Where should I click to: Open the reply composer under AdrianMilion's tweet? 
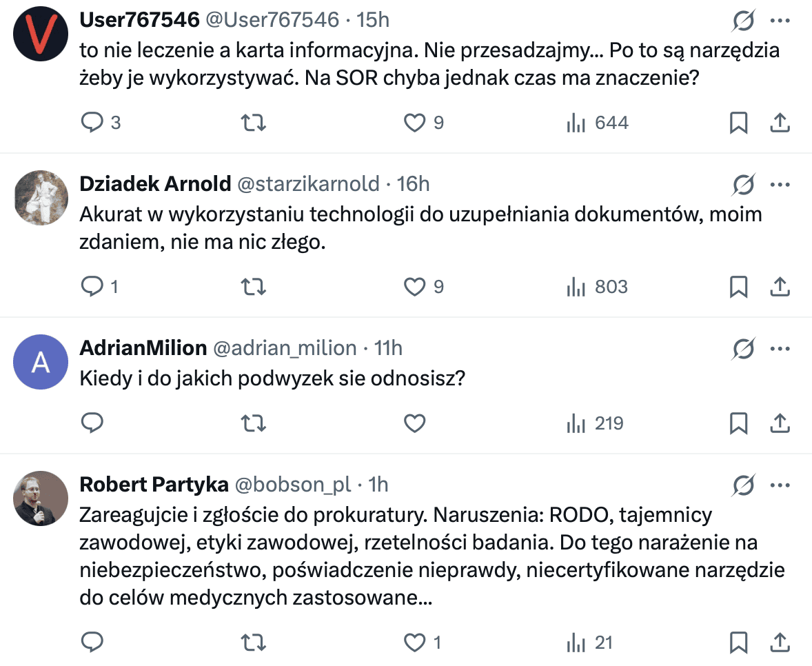[x=92, y=423]
